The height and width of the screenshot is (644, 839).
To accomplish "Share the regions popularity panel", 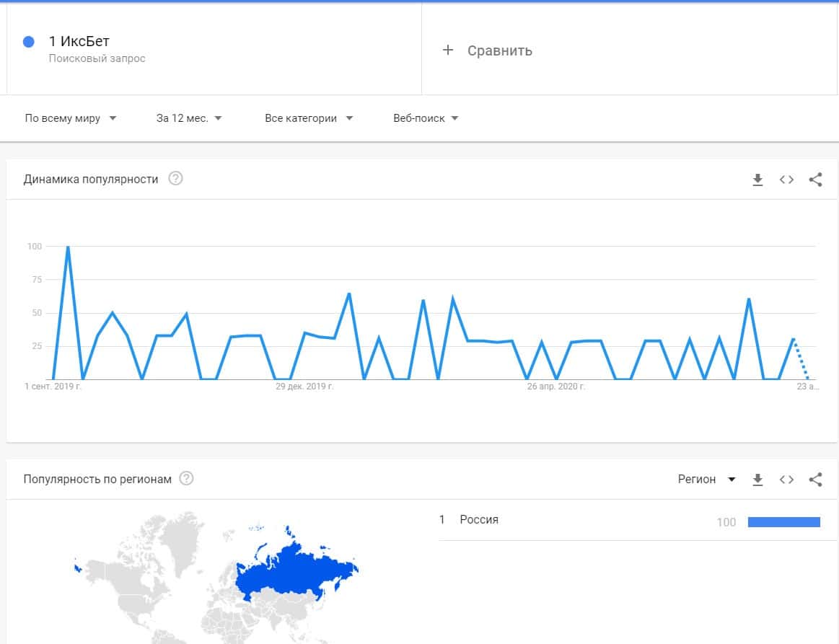I will pyautogui.click(x=815, y=480).
